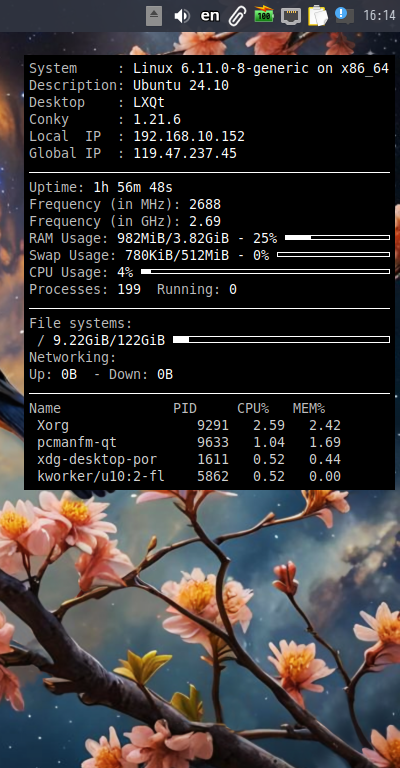The height and width of the screenshot is (768, 400).
Task: Select the root filesystem usage bar
Action: tap(282, 339)
